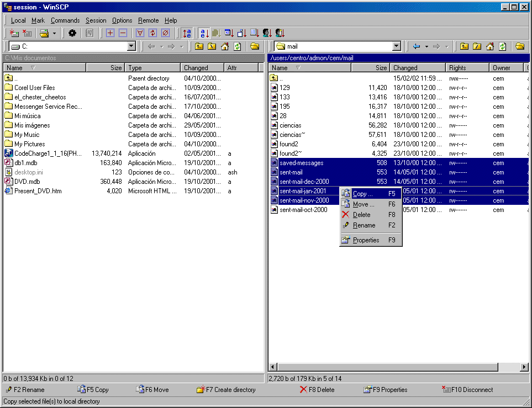The width and height of the screenshot is (532, 408).
Task: Click the F8 Delete bottom button
Action: tap(317, 390)
